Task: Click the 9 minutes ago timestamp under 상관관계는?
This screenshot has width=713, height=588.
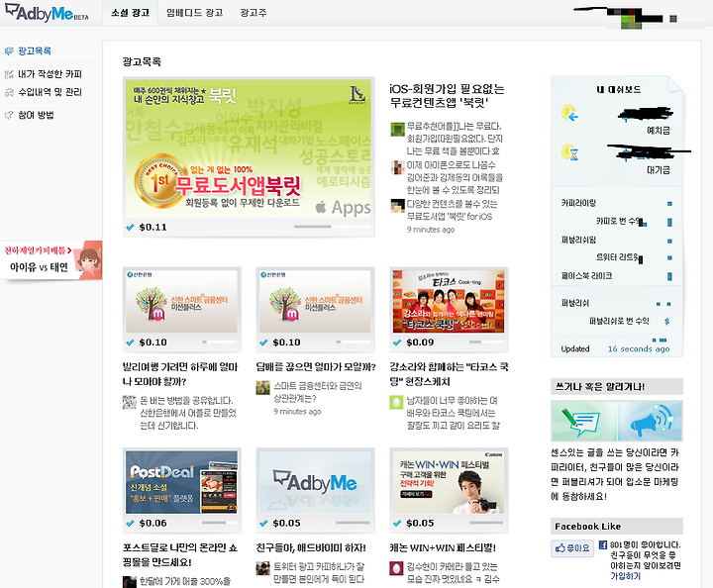Action: coord(297,412)
